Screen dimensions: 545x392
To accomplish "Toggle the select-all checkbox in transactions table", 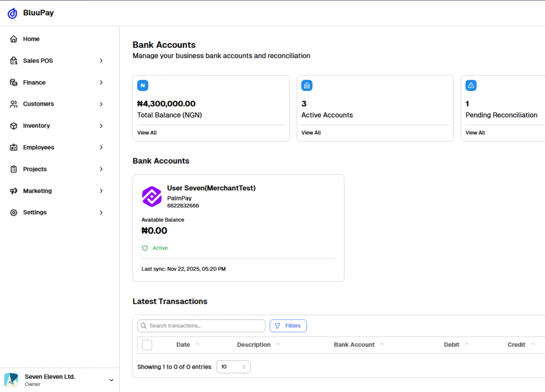I will click(147, 345).
